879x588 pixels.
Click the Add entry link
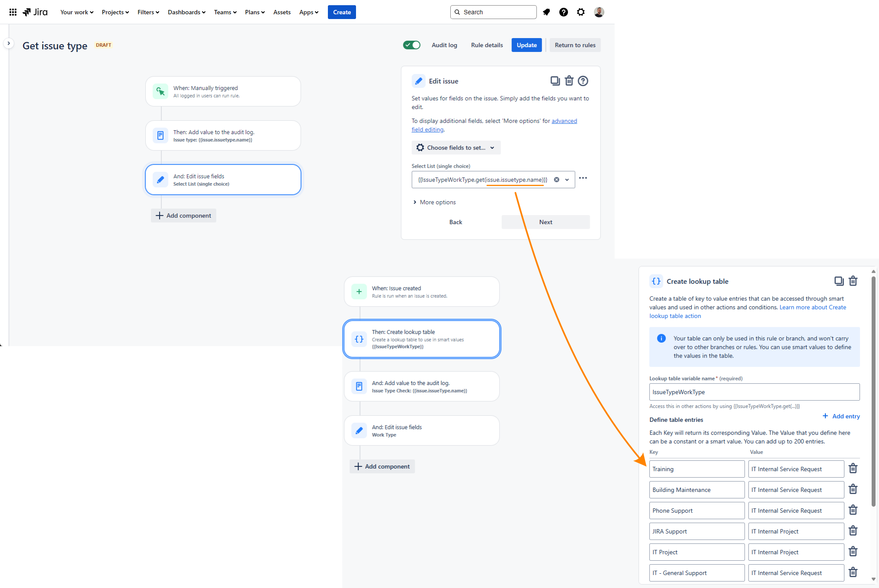pyautogui.click(x=841, y=416)
